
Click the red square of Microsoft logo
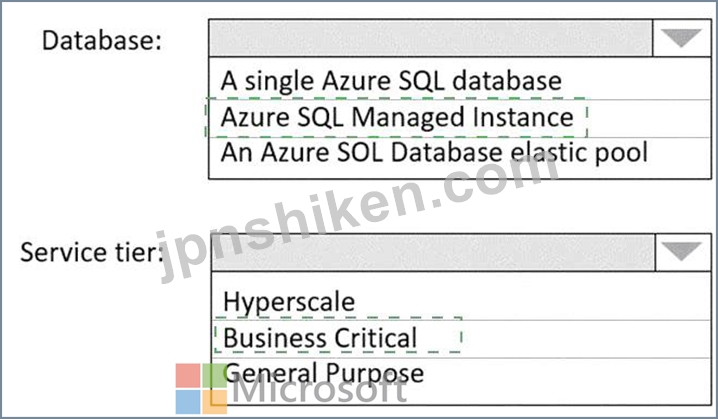click(188, 375)
